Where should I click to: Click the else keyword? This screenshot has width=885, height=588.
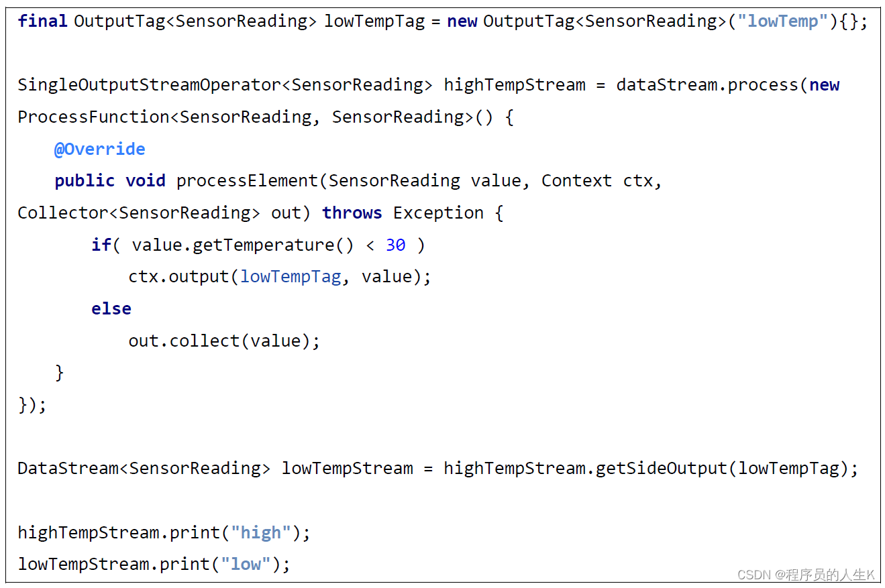111,309
